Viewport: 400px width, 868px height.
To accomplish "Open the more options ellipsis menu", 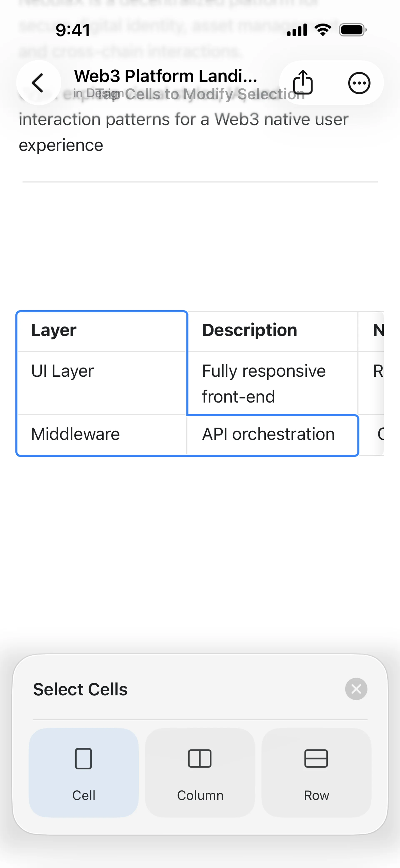I will pos(359,83).
